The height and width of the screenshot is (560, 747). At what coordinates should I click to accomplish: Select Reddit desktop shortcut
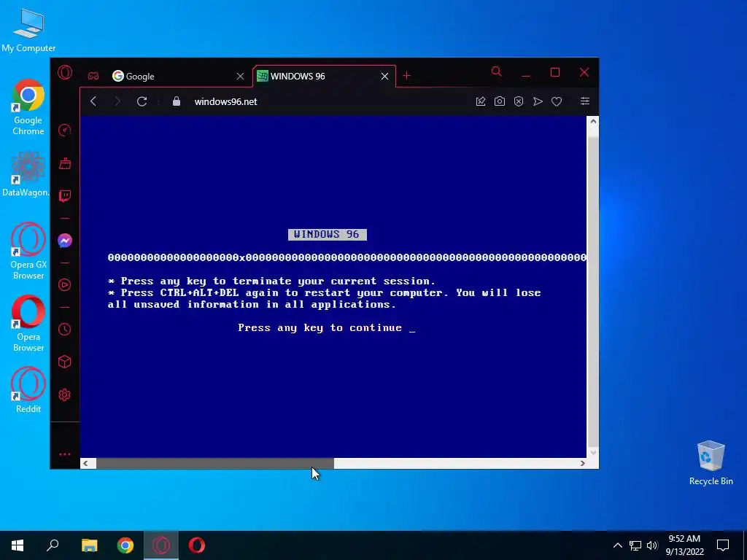coord(28,390)
